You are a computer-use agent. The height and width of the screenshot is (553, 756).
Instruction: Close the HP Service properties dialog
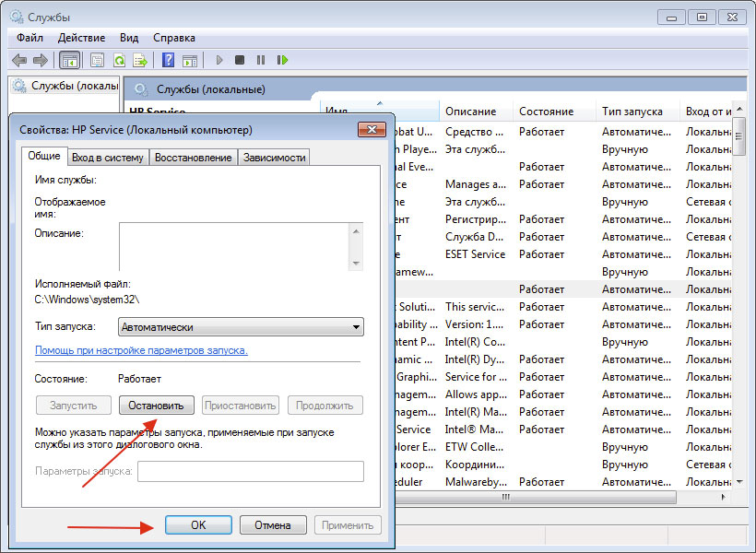pos(372,129)
